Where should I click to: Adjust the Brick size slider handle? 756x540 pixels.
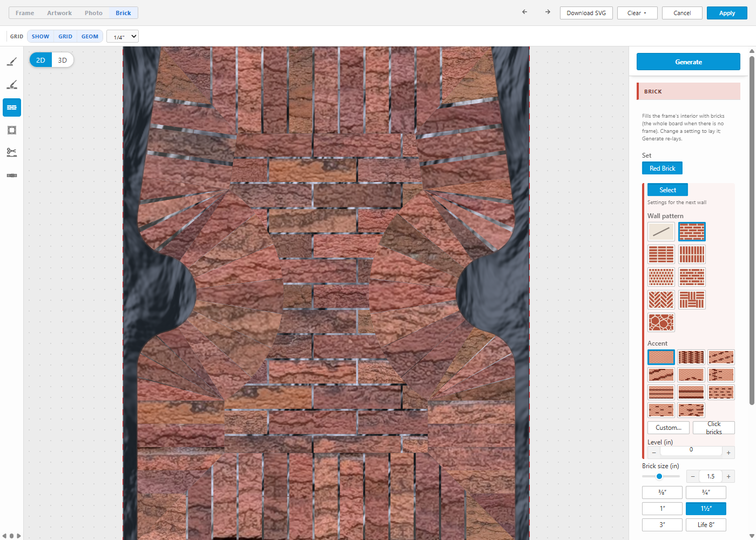659,476
